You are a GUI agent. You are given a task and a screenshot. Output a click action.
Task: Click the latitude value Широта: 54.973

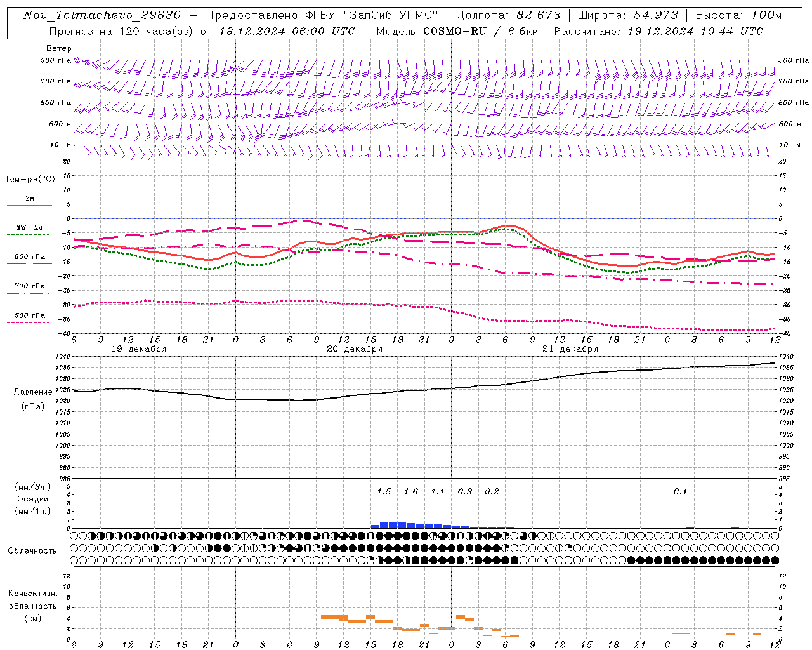[628, 15]
